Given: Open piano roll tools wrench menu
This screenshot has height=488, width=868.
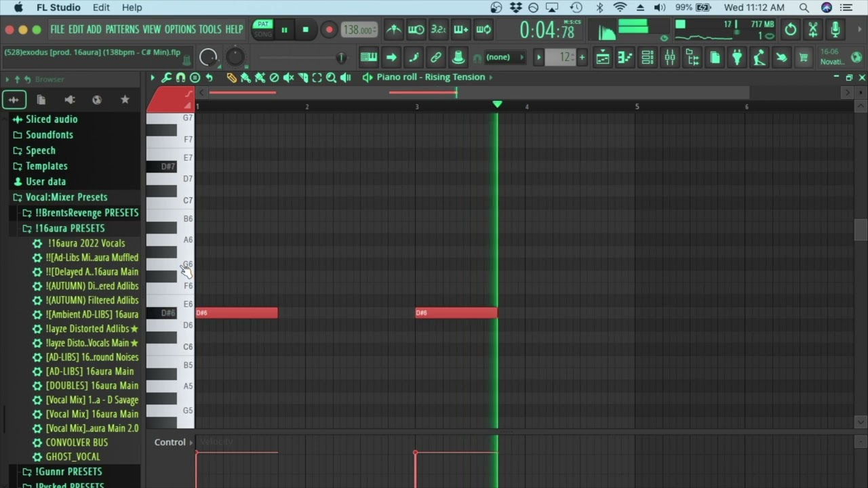Looking at the screenshot, I should pyautogui.click(x=166, y=77).
